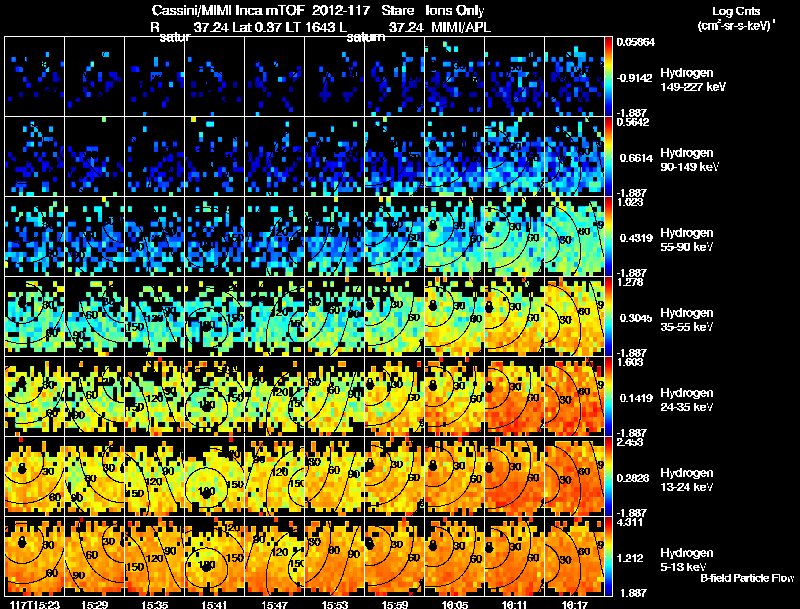Select the Hydrogen 24-35 keV panel at 15:29

pos(94,397)
